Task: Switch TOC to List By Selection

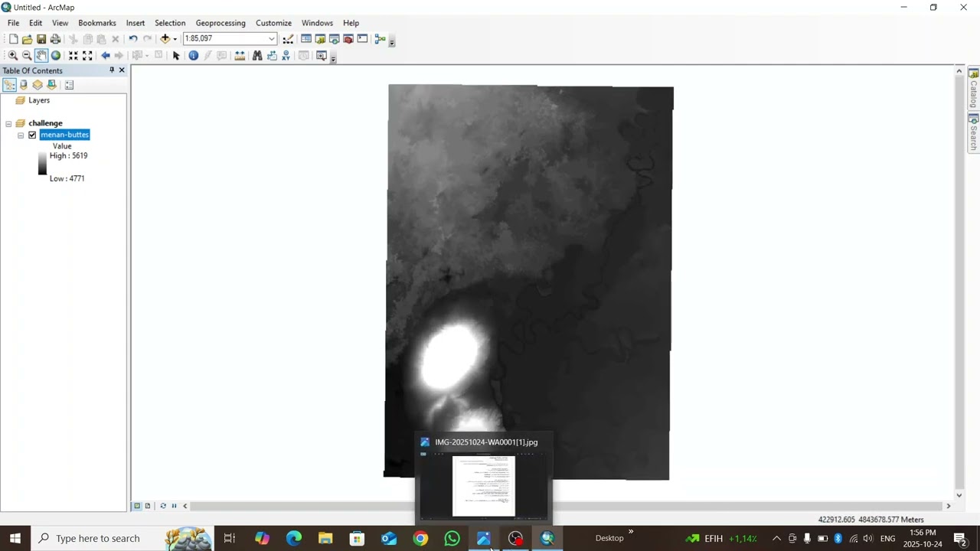Action: point(51,85)
